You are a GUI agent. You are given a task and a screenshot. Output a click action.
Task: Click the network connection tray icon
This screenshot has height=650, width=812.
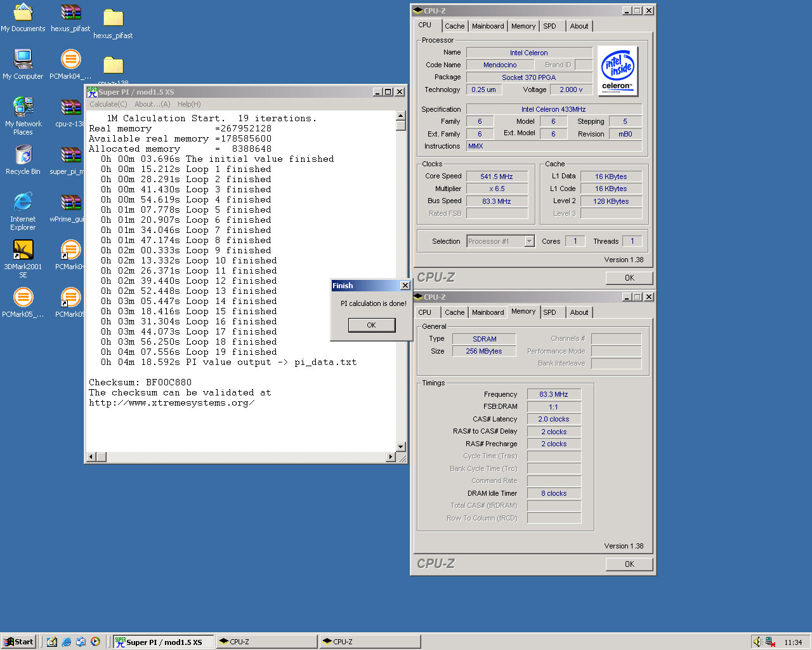(x=770, y=642)
